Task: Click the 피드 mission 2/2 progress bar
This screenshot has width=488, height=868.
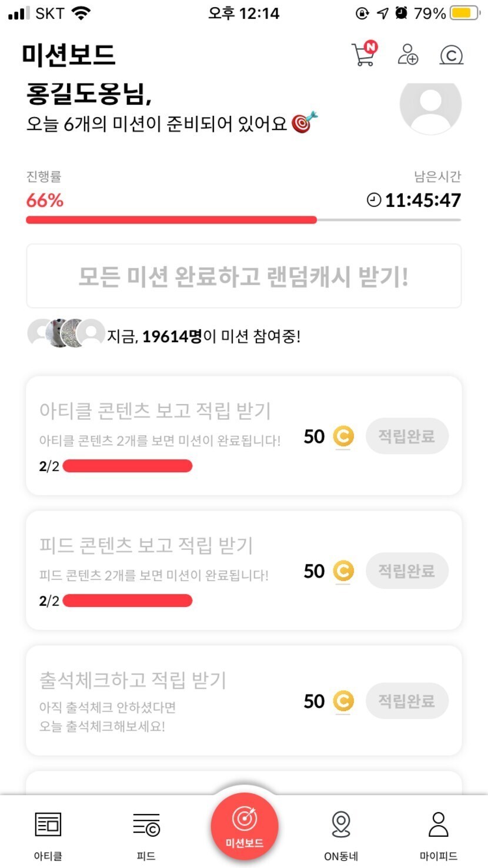Action: click(x=127, y=600)
